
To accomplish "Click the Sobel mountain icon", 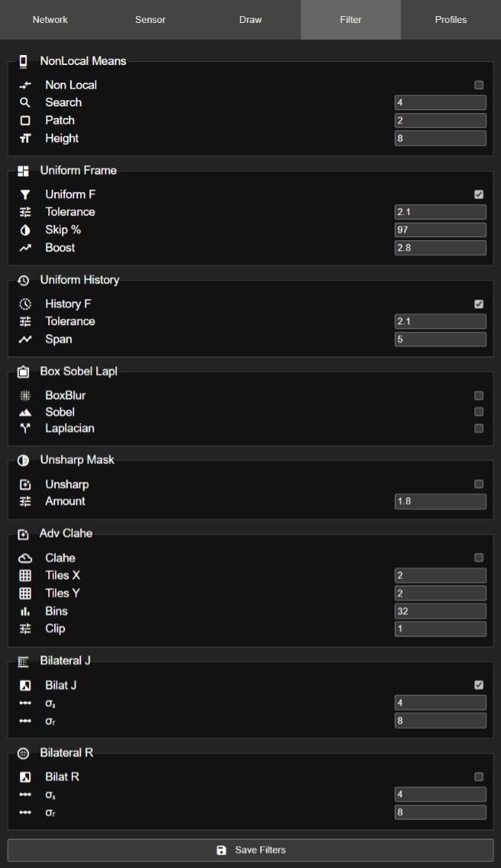I will (x=24, y=412).
